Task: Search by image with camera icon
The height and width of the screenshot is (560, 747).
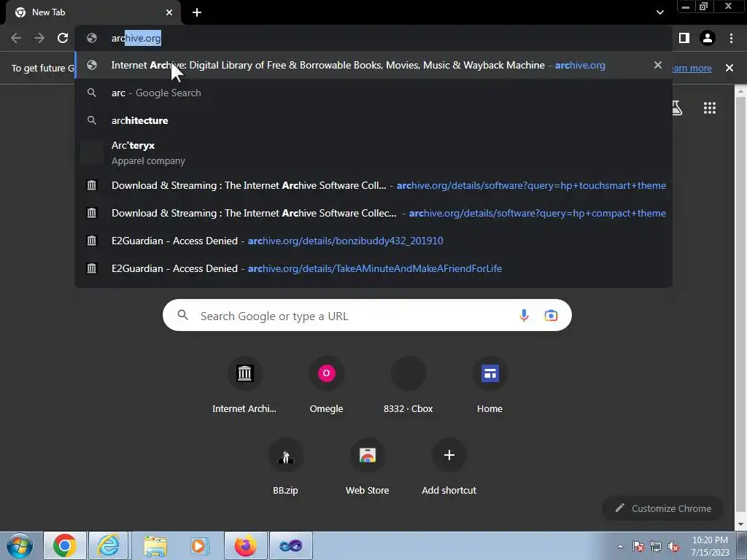Action: click(x=551, y=315)
